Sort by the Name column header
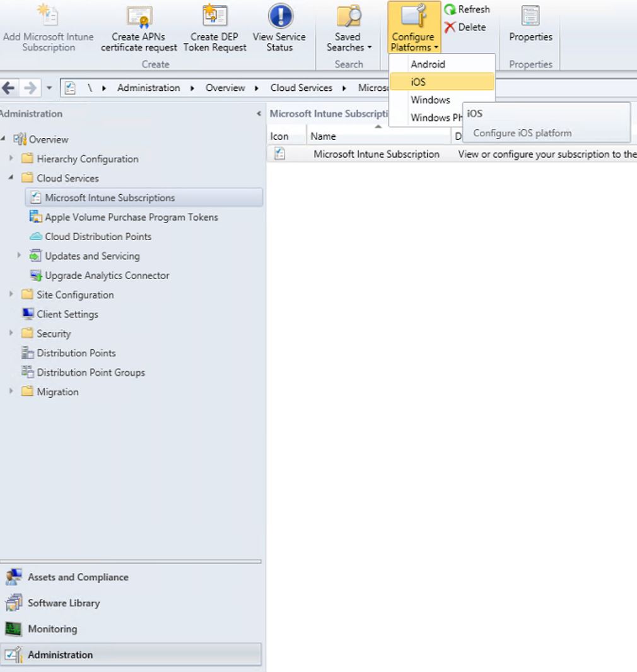Image resolution: width=637 pixels, height=672 pixels. coord(378,136)
